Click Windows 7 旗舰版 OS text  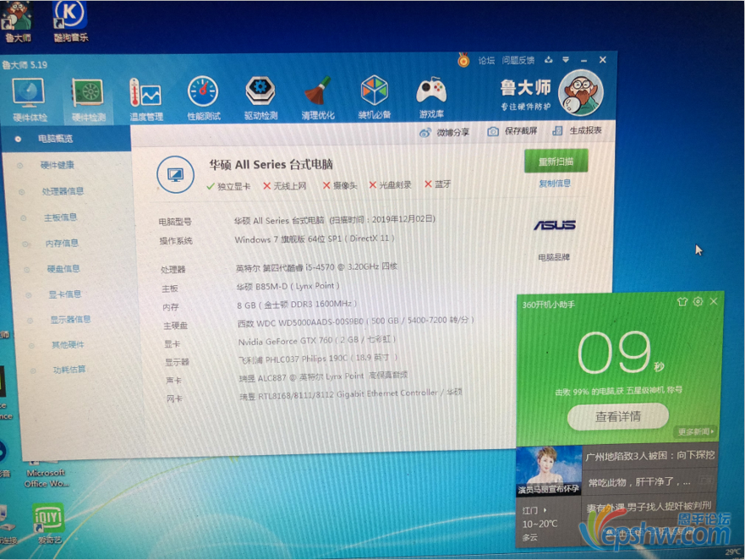[315, 239]
